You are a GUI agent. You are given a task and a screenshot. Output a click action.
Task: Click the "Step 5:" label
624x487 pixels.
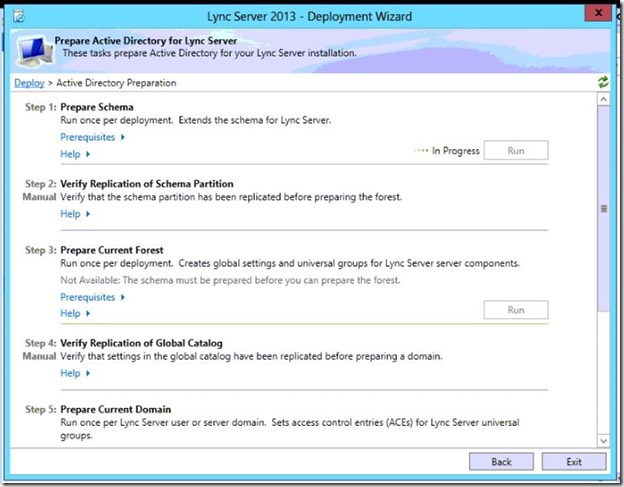41,409
